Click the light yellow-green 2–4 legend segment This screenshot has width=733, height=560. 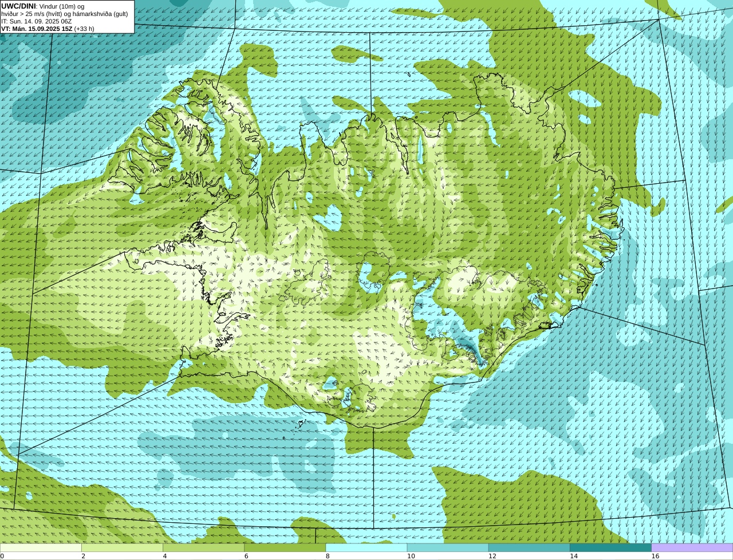[x=122, y=547]
